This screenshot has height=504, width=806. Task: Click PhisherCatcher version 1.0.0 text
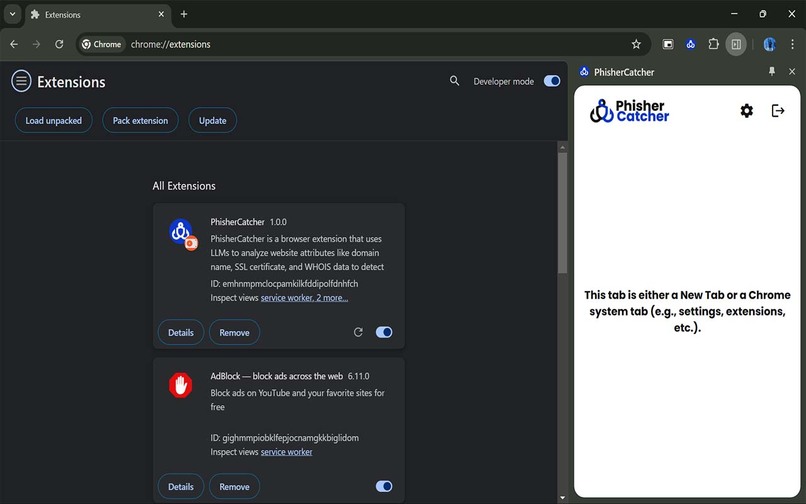point(278,222)
